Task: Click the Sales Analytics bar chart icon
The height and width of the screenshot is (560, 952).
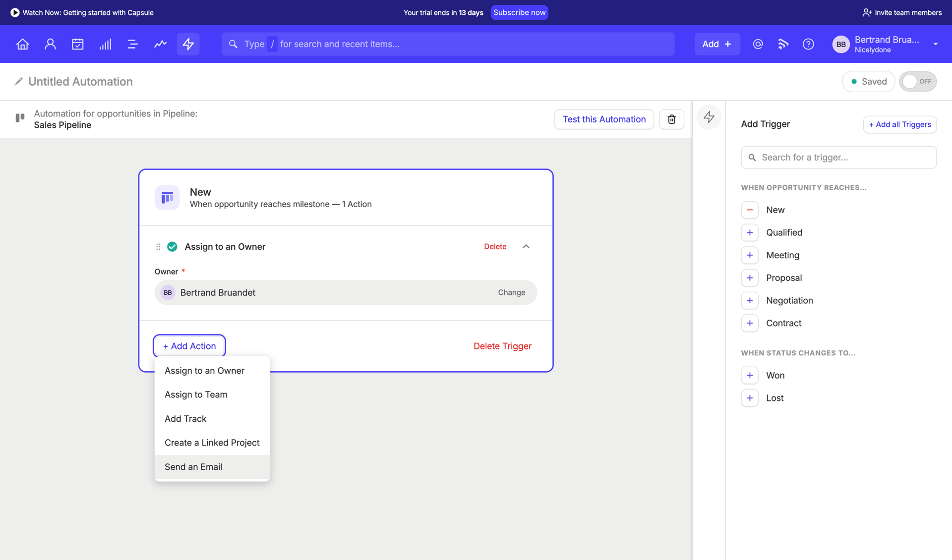Action: click(x=105, y=44)
